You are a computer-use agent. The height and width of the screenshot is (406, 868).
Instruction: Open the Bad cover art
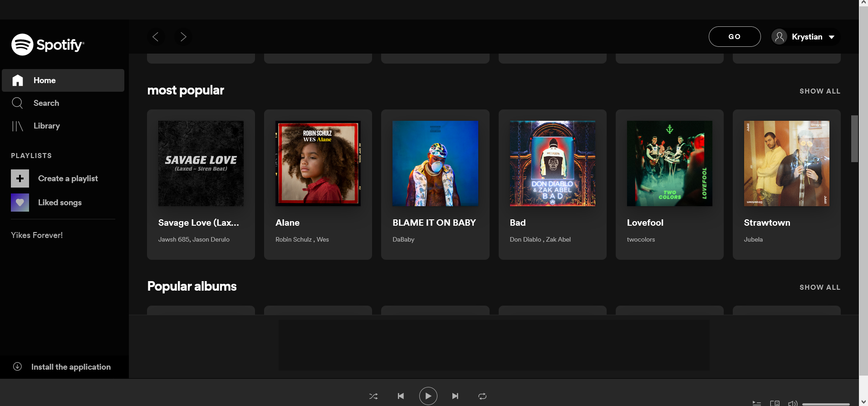552,163
